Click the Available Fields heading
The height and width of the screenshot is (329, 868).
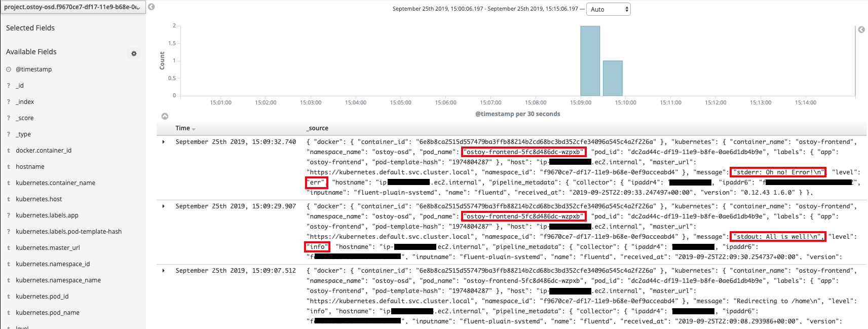tap(31, 52)
